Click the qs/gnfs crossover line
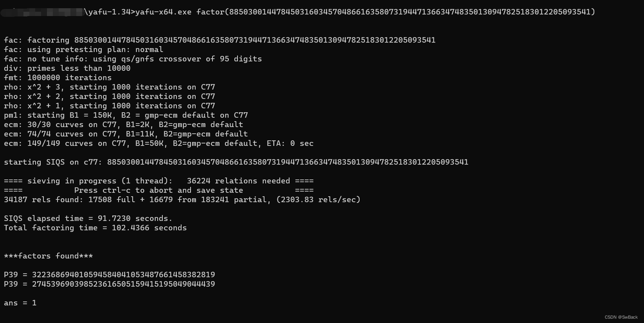This screenshot has height=323, width=644. tap(133, 59)
